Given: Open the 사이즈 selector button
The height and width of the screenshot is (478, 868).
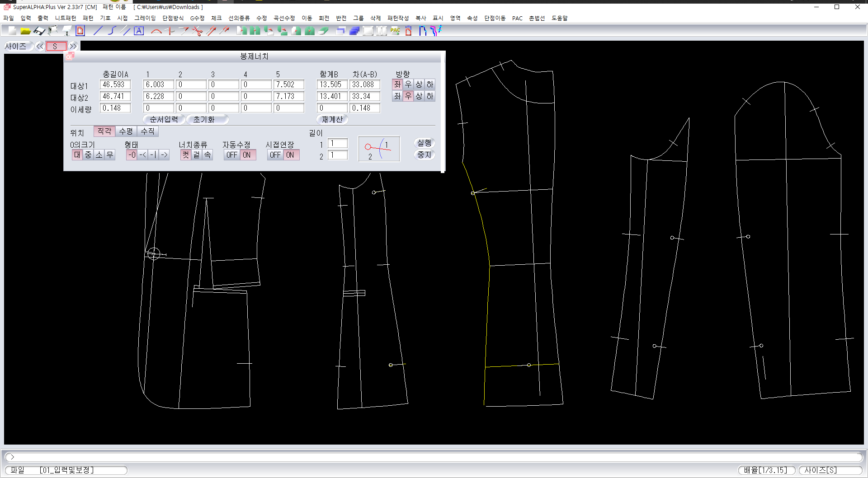Looking at the screenshot, I should [x=16, y=46].
